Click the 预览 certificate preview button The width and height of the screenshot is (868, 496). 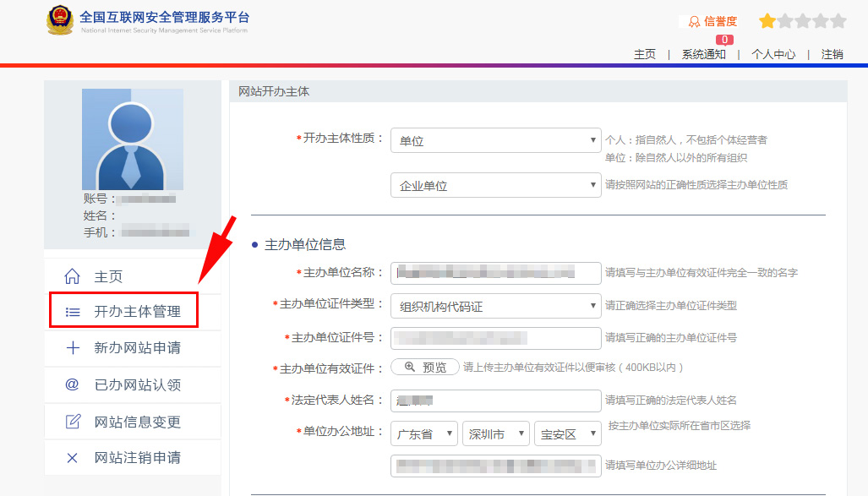(x=424, y=367)
